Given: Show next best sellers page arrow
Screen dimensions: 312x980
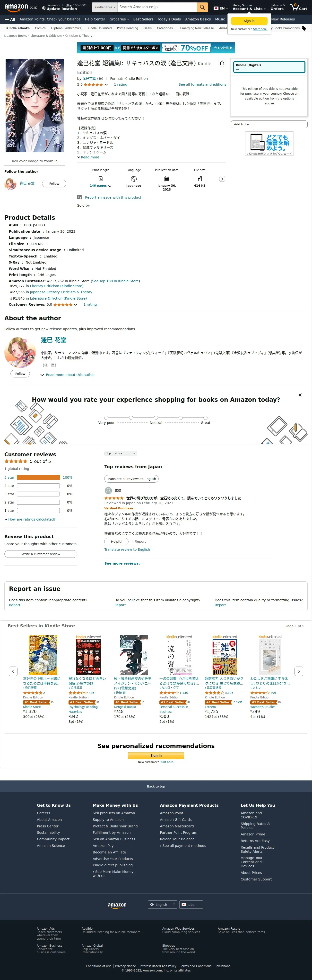Looking at the screenshot, I should tap(299, 671).
